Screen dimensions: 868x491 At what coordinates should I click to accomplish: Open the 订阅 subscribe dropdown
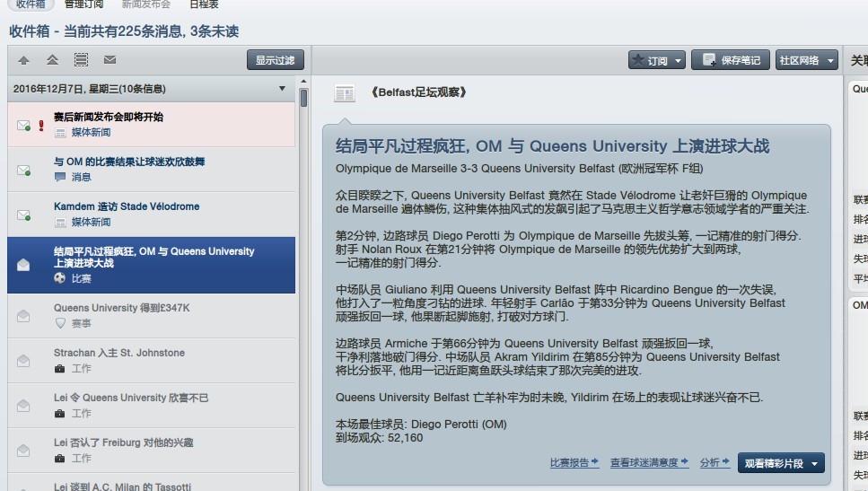(656, 60)
